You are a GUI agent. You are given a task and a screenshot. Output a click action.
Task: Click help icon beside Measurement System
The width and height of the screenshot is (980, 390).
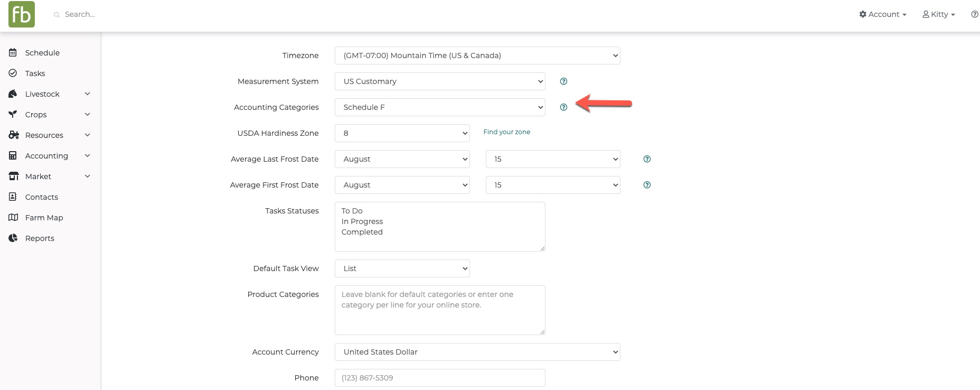tap(563, 81)
